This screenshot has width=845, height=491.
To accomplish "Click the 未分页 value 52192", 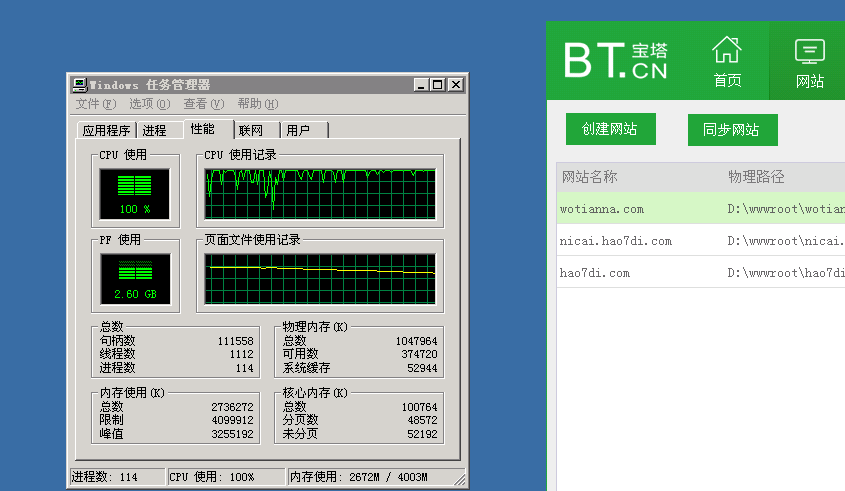I will click(x=422, y=434).
